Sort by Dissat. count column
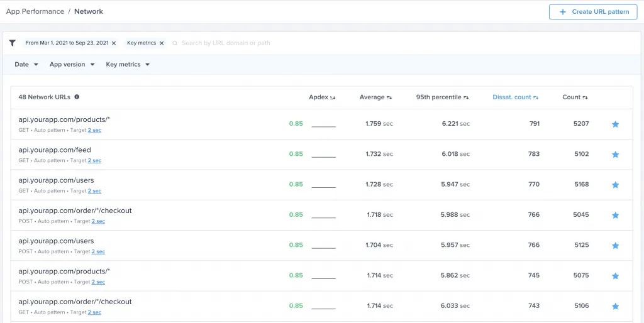 pos(516,97)
